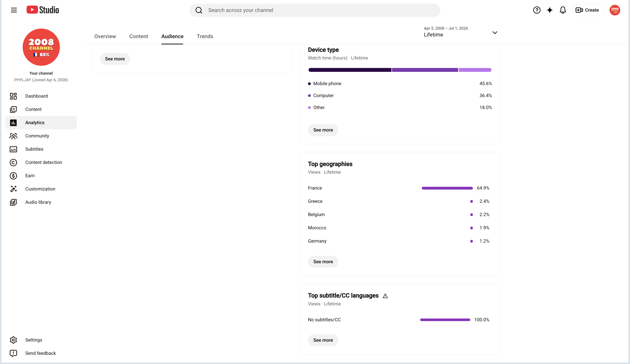Open Earn from the sidebar
The width and height of the screenshot is (630, 364).
41,176
